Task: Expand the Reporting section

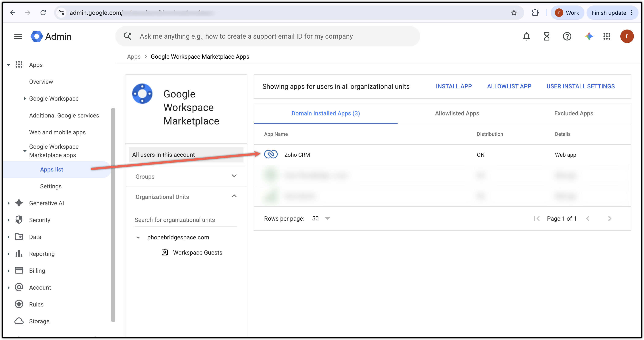Action: [x=8, y=254]
